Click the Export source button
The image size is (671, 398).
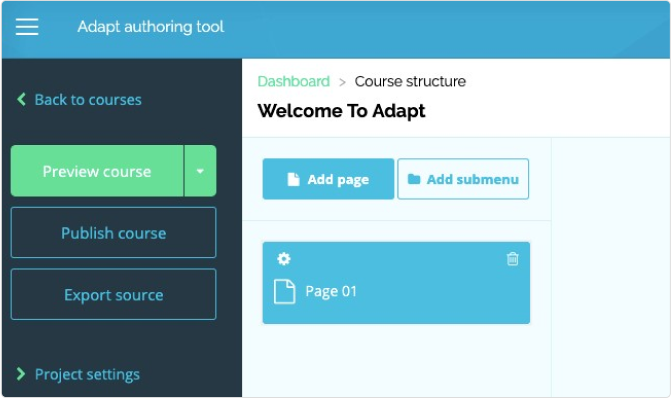[x=113, y=295]
